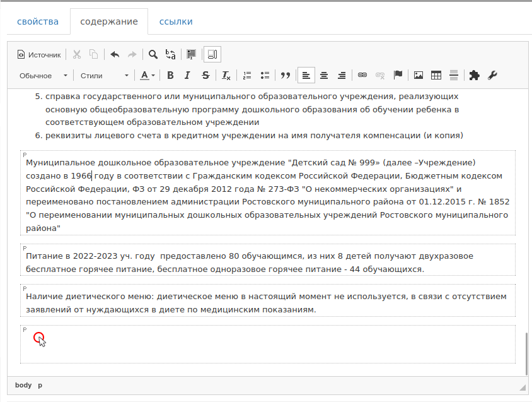Insert a horizontal line

(454, 76)
